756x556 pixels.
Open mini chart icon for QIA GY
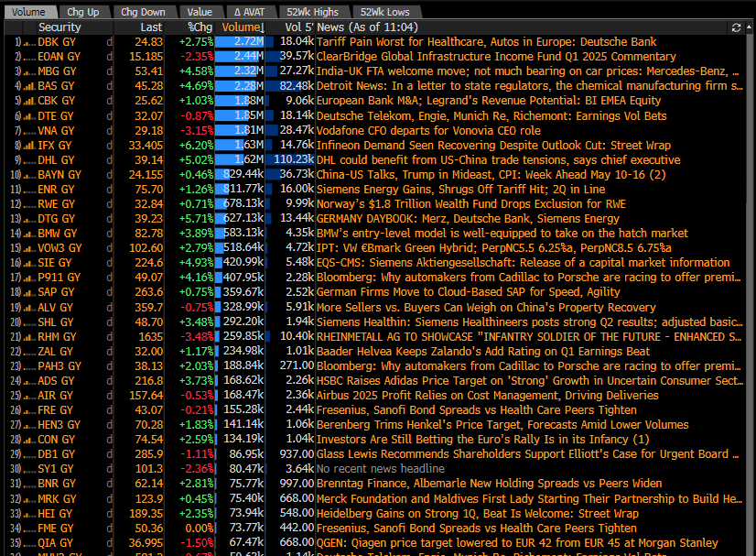pyautogui.click(x=29, y=543)
